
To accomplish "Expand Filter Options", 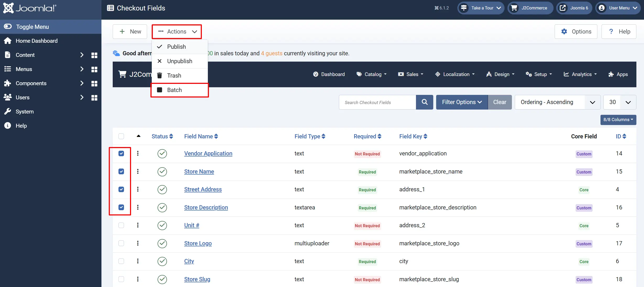I will tap(462, 102).
